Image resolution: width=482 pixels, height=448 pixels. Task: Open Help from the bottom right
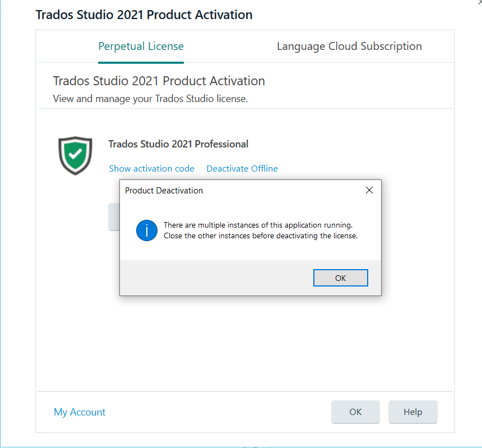coord(413,412)
